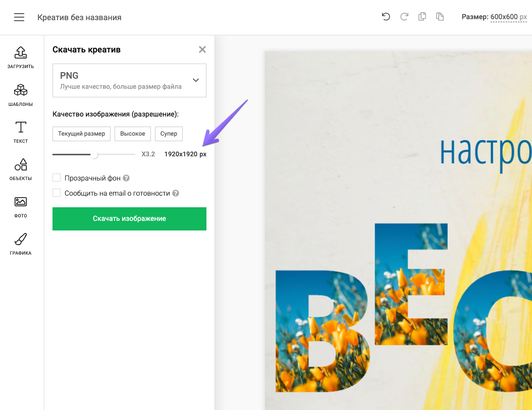This screenshot has height=410, width=532.
Task: Open the Фото panel
Action: (x=21, y=207)
